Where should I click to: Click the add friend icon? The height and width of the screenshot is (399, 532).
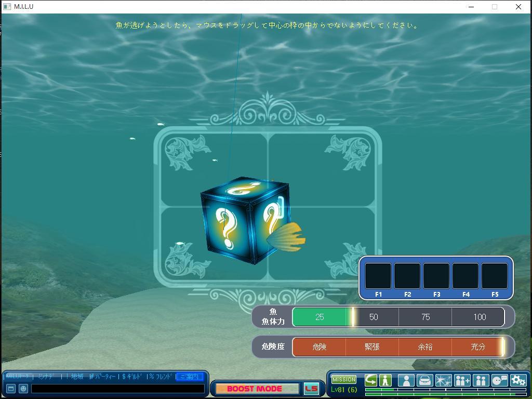point(462,380)
